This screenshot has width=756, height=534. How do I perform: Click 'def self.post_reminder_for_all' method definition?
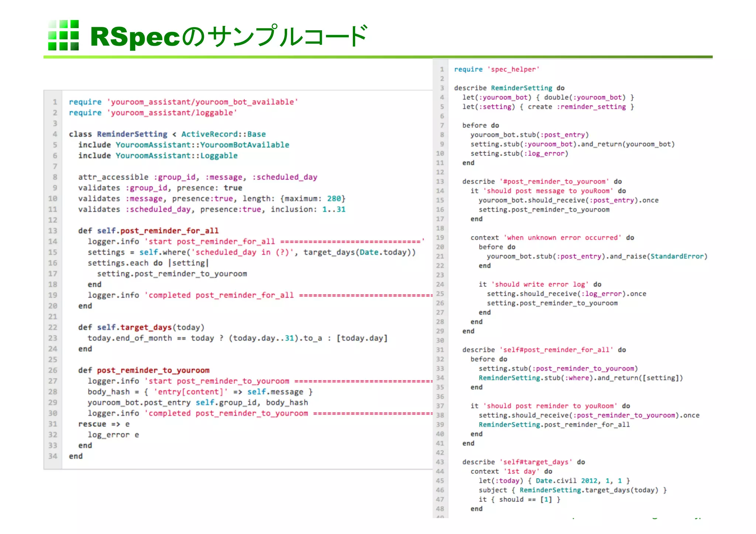tap(148, 231)
